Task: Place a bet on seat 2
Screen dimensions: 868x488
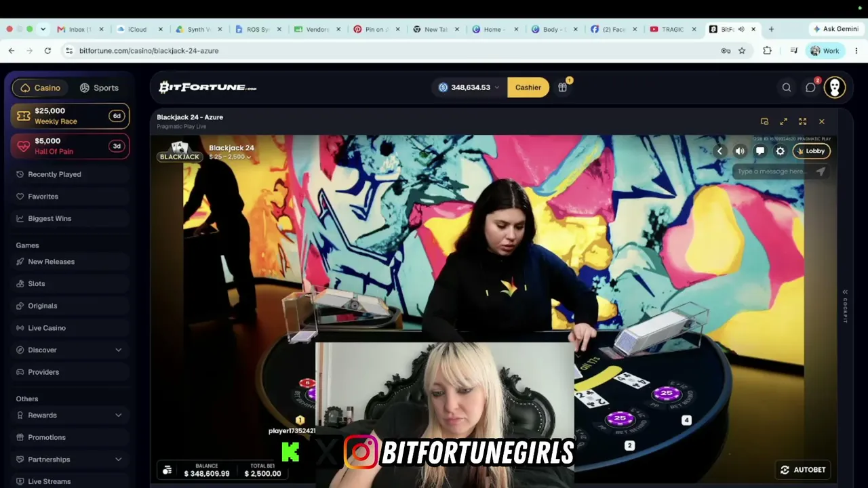Action: click(x=629, y=445)
